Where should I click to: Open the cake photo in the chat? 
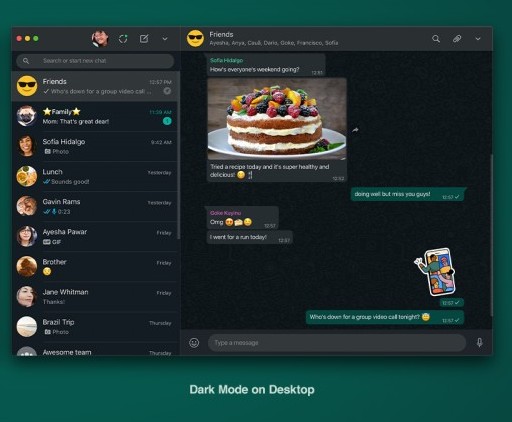coord(277,119)
